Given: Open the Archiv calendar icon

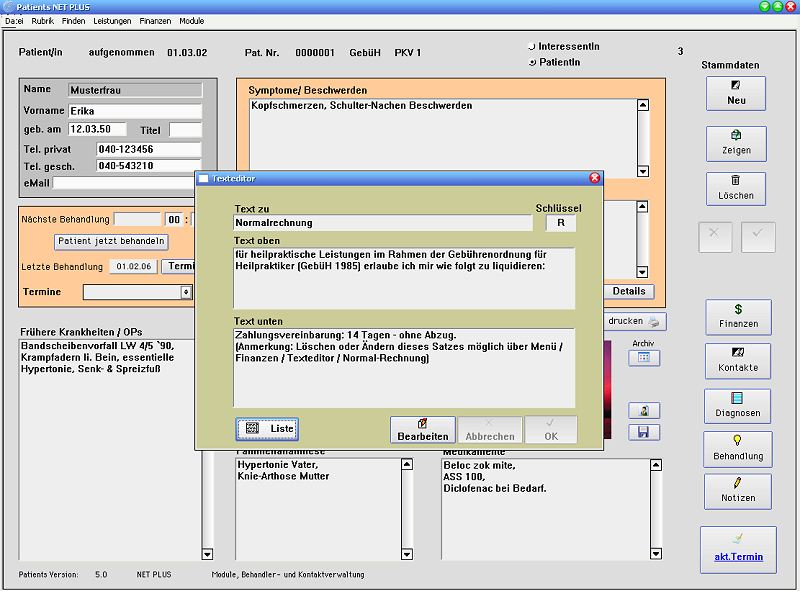Looking at the screenshot, I should (x=644, y=358).
